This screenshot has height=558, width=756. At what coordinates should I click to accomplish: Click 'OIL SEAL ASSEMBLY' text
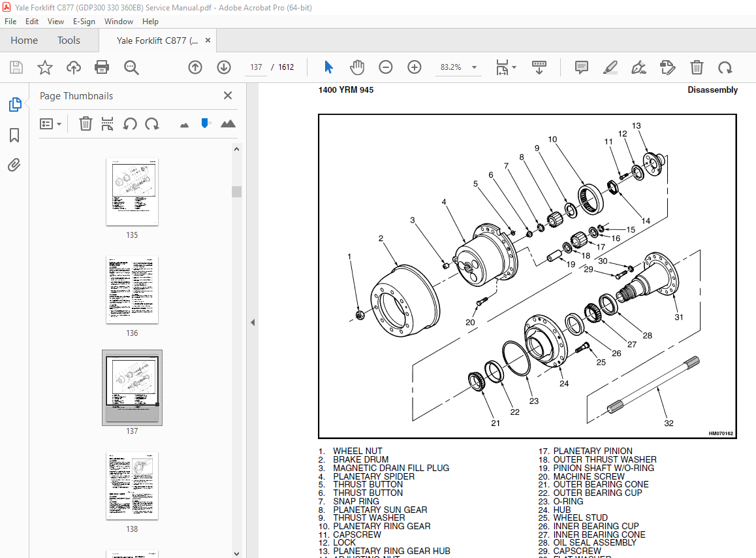(x=595, y=542)
